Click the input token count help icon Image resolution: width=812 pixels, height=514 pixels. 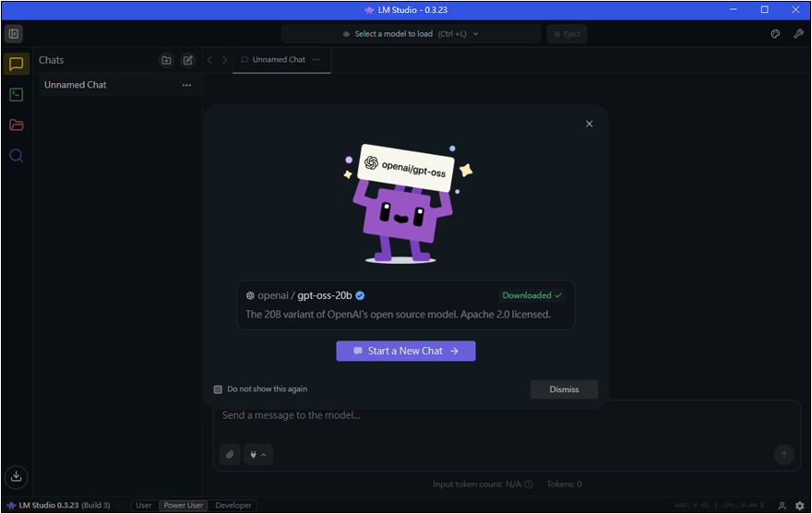[x=528, y=484]
